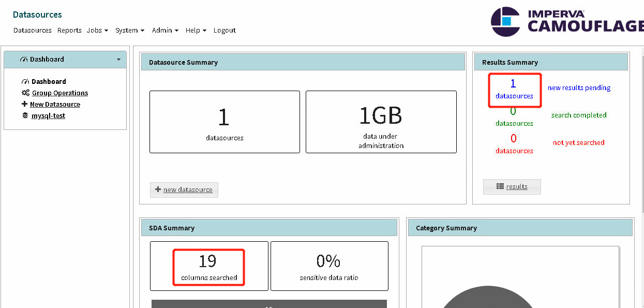The width and height of the screenshot is (644, 308).
Task: Select Dashboard in the sidebar tree
Action: pos(49,81)
